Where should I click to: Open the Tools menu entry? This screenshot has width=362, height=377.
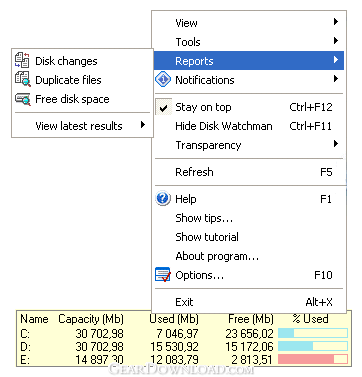249,42
